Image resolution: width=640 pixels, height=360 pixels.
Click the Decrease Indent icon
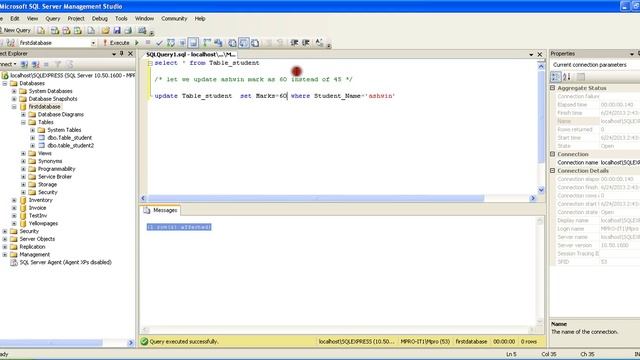(x=294, y=43)
